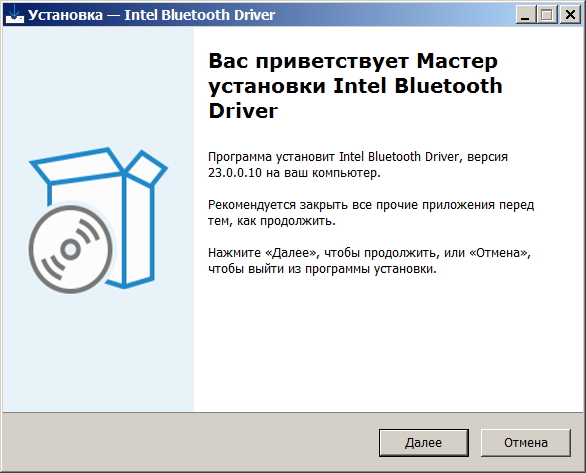586x473 pixels.
Task: Click the gray footer bar left of Далее
Action: coord(189,442)
